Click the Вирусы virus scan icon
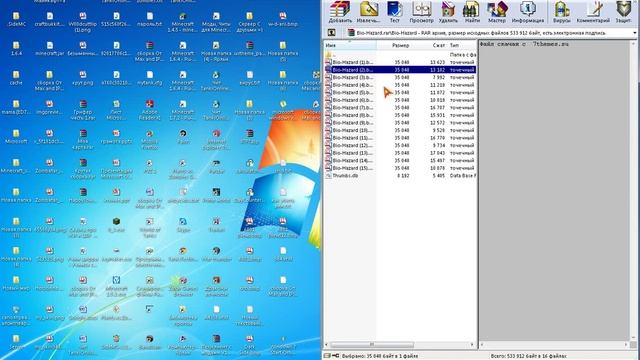The image size is (640, 360). pyautogui.click(x=562, y=11)
